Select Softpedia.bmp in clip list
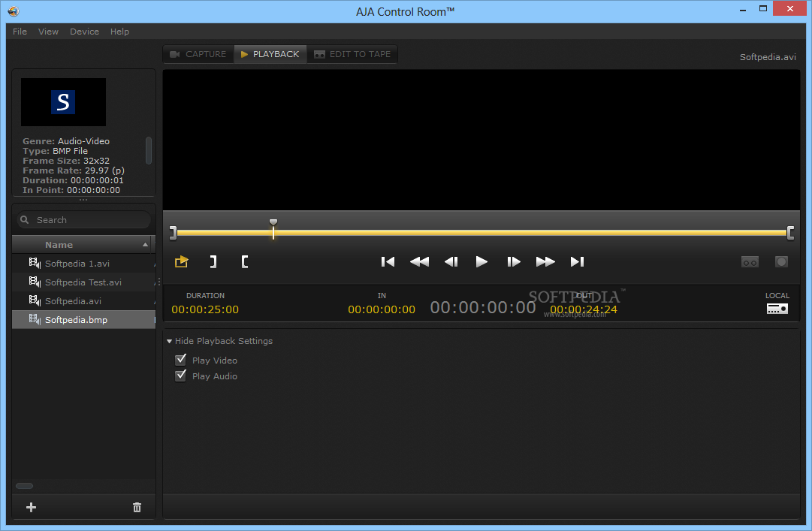Screen dimensions: 812x531 pos(83,319)
